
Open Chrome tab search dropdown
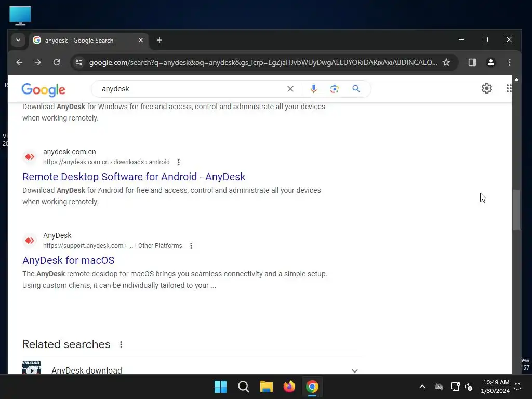(18, 40)
